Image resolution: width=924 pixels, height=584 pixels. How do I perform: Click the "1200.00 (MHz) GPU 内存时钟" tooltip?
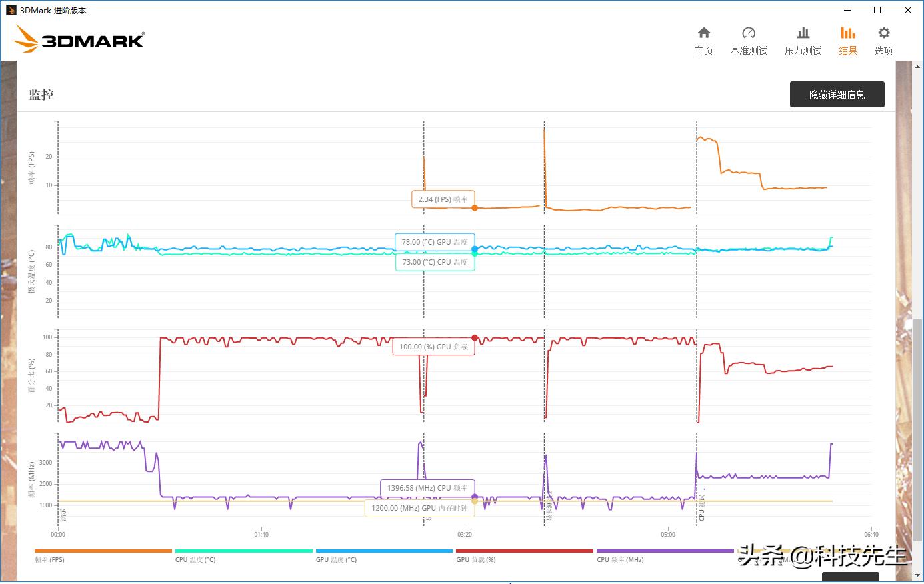[419, 508]
